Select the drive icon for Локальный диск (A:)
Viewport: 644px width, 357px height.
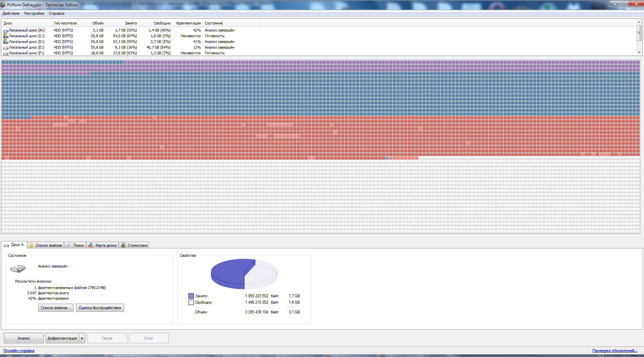click(x=6, y=31)
